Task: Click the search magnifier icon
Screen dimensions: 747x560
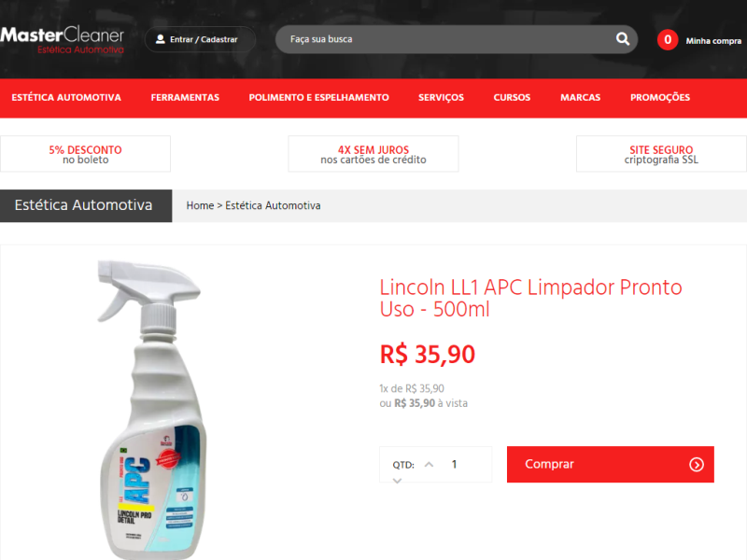Action: pos(623,39)
